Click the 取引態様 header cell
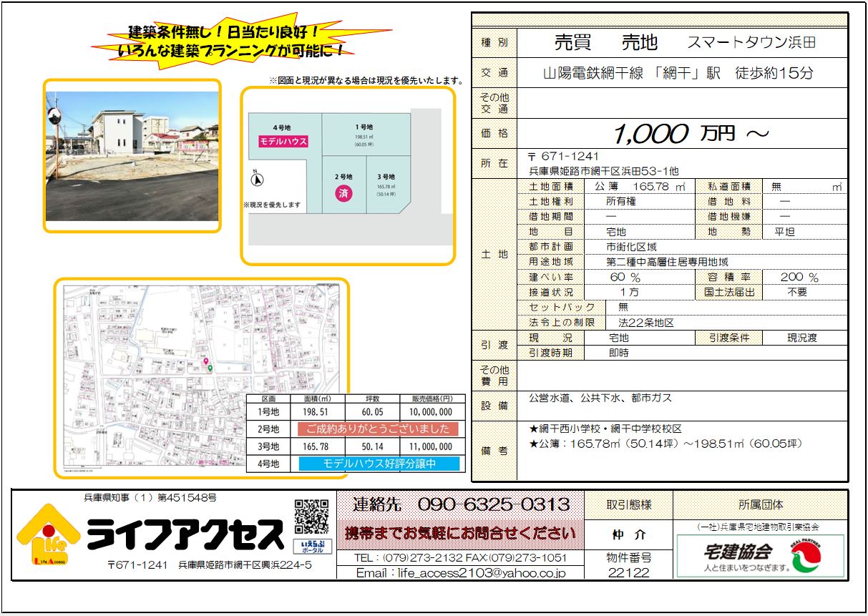 tap(629, 505)
